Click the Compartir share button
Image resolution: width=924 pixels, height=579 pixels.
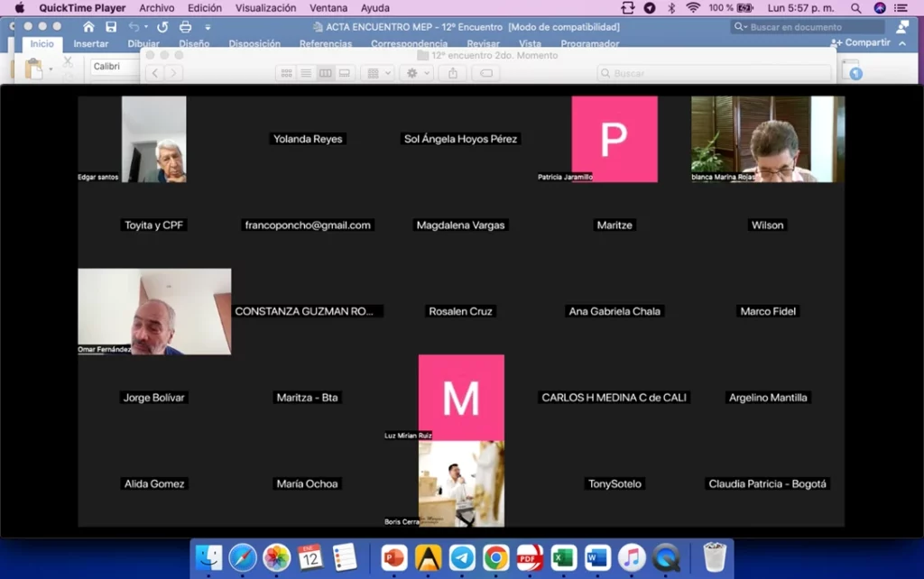860,42
